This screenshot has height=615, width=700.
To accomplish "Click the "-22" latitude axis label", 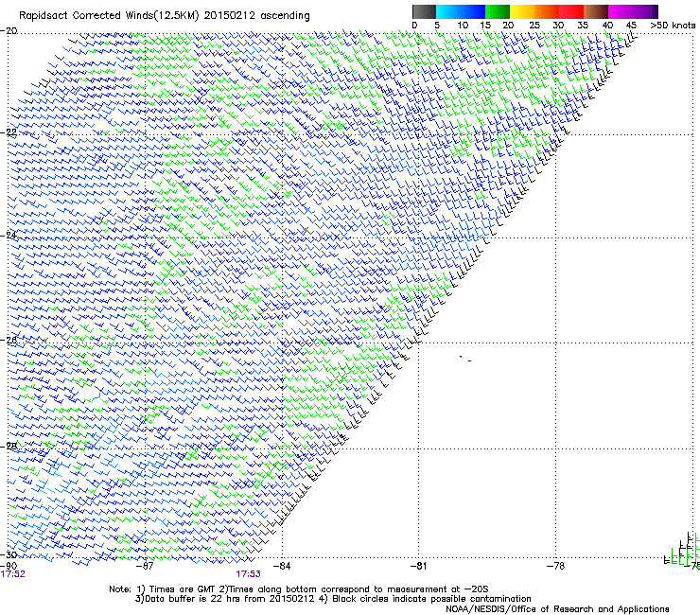I will [x=9, y=132].
